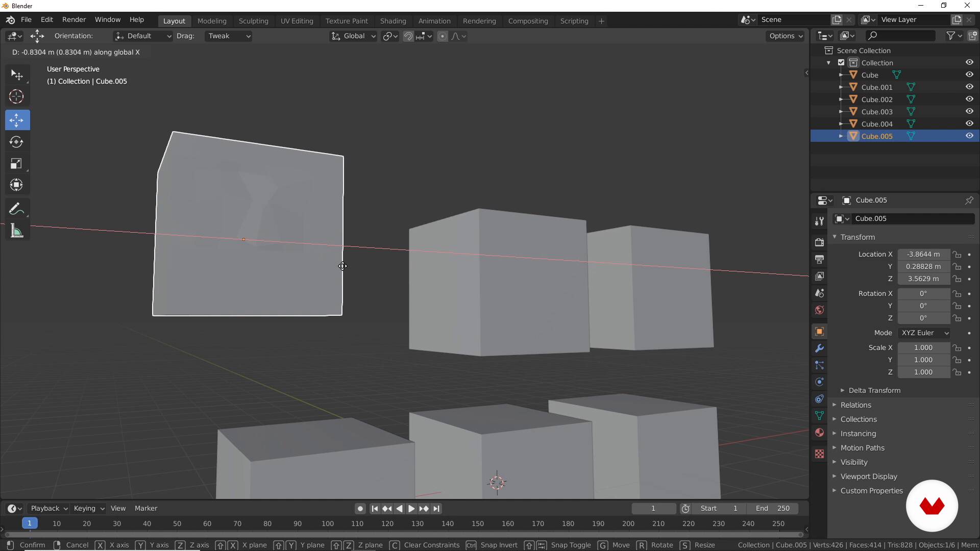
Task: Open the Render properties tab
Action: [819, 242]
